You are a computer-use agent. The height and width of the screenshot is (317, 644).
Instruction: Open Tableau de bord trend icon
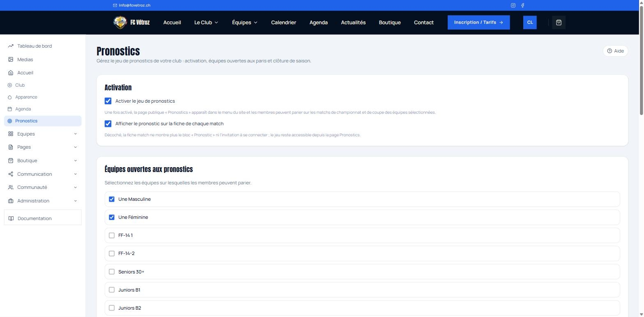[x=11, y=46]
